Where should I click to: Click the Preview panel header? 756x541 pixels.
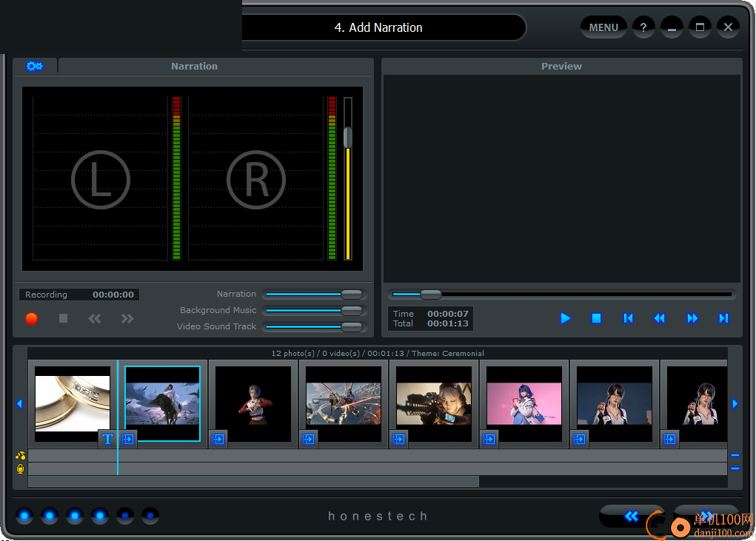(561, 66)
